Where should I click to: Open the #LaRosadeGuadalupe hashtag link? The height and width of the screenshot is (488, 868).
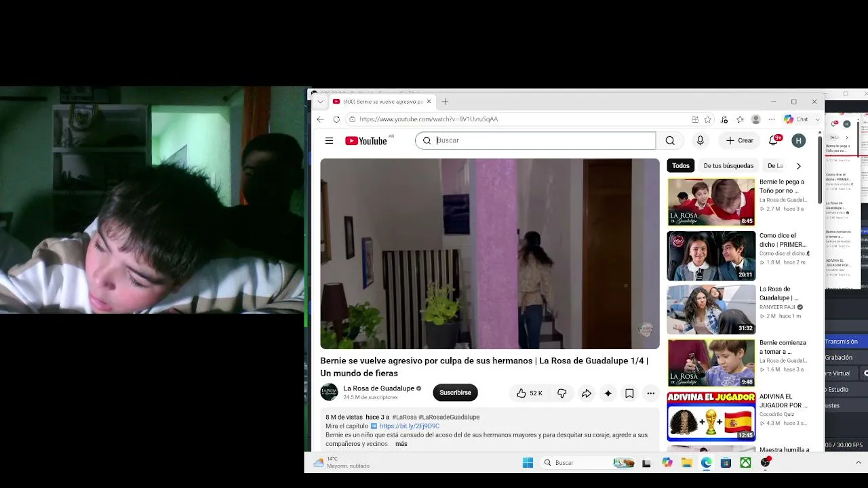click(449, 418)
